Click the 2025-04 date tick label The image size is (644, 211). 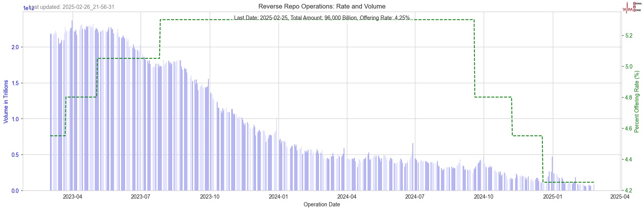pyautogui.click(x=620, y=197)
